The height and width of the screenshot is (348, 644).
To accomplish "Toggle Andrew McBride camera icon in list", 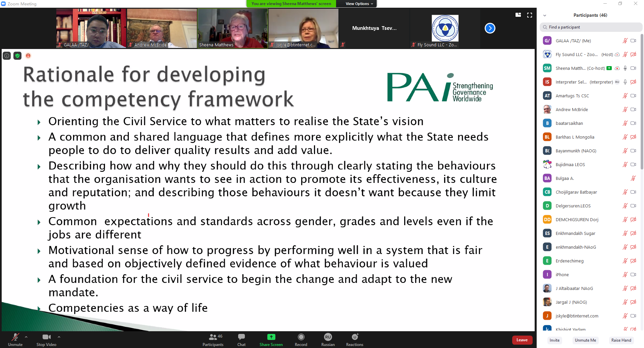I will (633, 109).
